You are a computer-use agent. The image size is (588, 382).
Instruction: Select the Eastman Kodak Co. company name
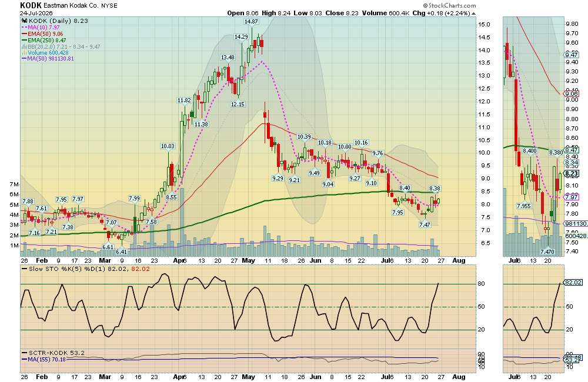coord(71,6)
